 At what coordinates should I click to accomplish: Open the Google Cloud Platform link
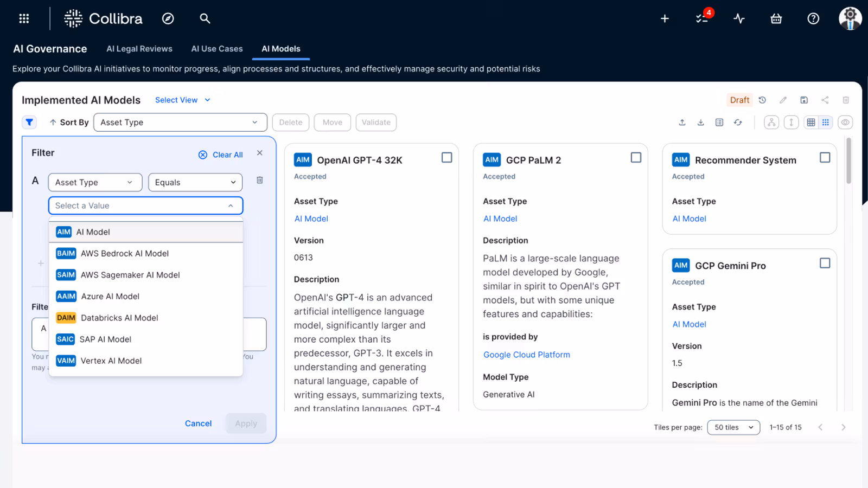(x=526, y=355)
